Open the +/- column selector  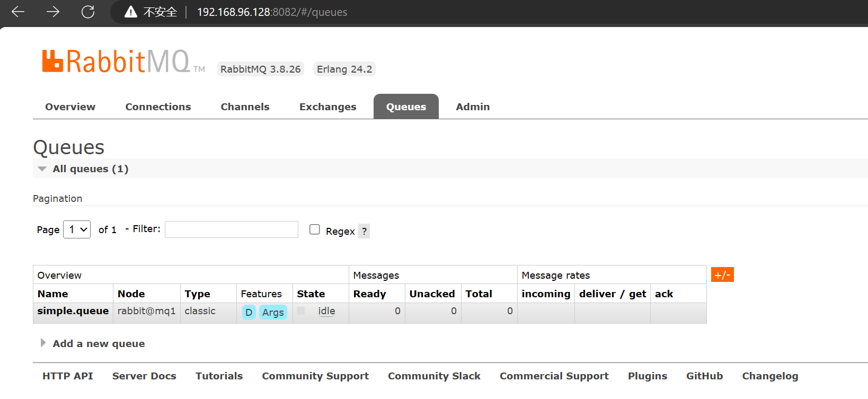(x=722, y=274)
